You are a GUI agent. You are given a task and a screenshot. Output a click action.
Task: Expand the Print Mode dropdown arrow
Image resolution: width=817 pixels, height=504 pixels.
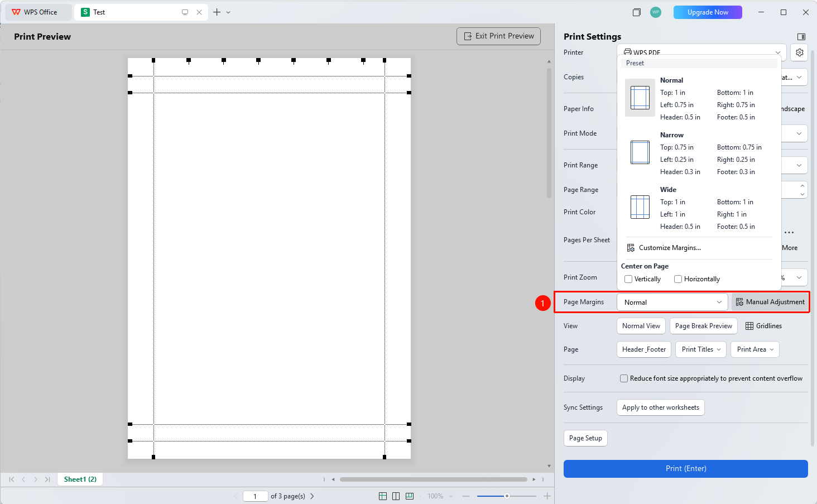(799, 133)
